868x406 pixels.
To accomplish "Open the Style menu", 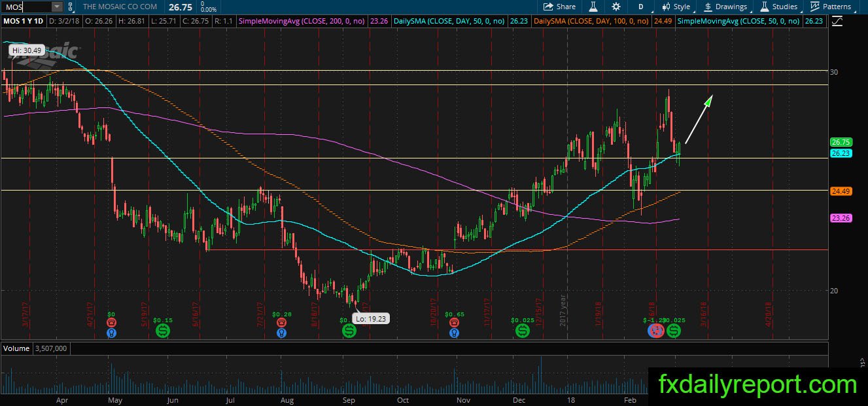I will coord(676,7).
